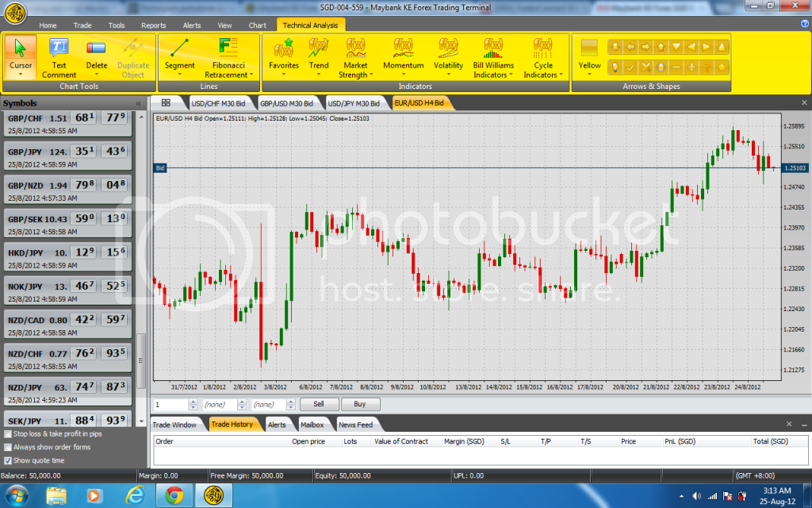The height and width of the screenshot is (508, 812).
Task: Open the Reports ribbon tab
Action: [x=154, y=25]
